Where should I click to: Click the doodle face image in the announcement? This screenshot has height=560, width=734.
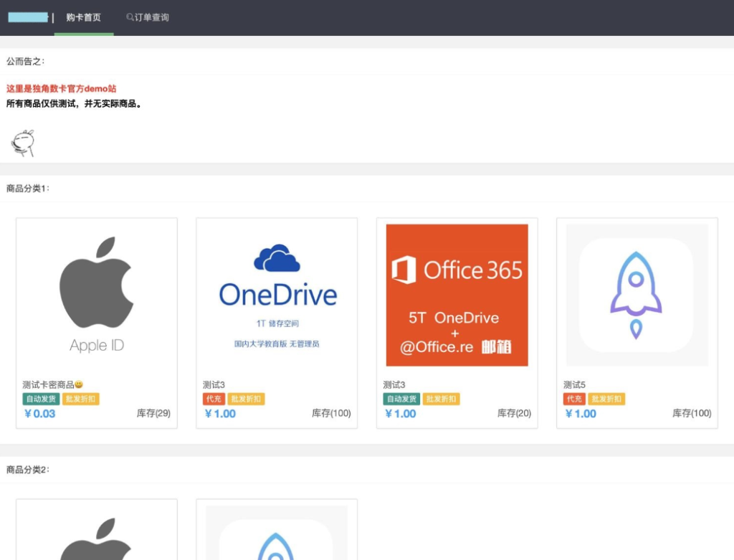[x=22, y=142]
